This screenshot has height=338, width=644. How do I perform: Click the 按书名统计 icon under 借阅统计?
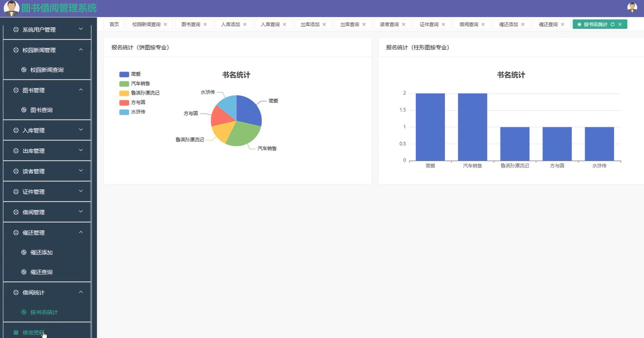(24, 312)
